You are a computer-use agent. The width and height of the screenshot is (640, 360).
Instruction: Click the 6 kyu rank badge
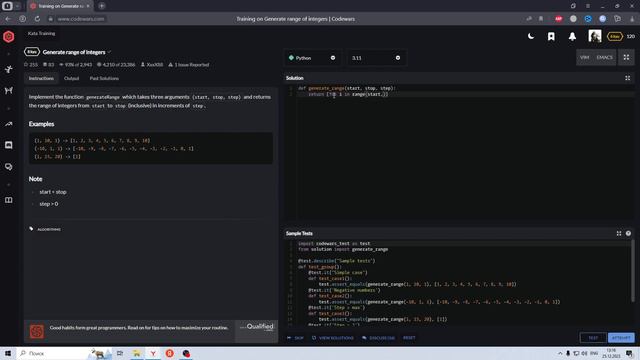(615, 36)
